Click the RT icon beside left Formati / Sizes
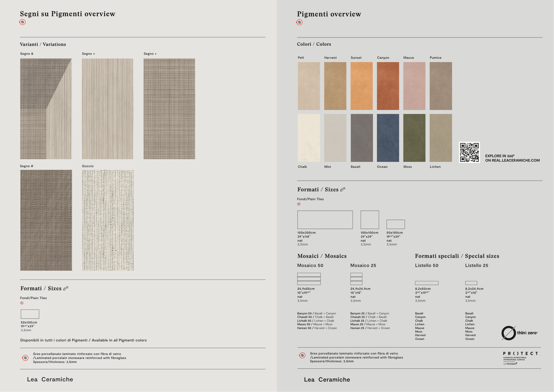The height and width of the screenshot is (392, 554). 66,288
